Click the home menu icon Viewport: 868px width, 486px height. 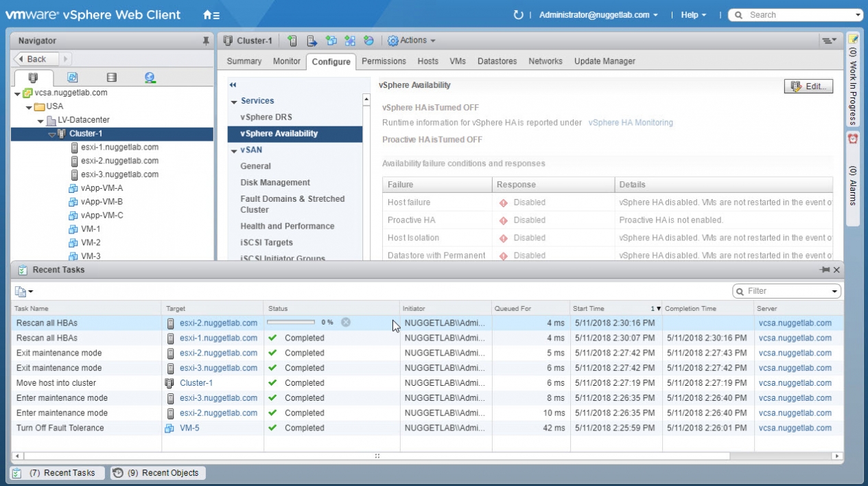pyautogui.click(x=211, y=15)
